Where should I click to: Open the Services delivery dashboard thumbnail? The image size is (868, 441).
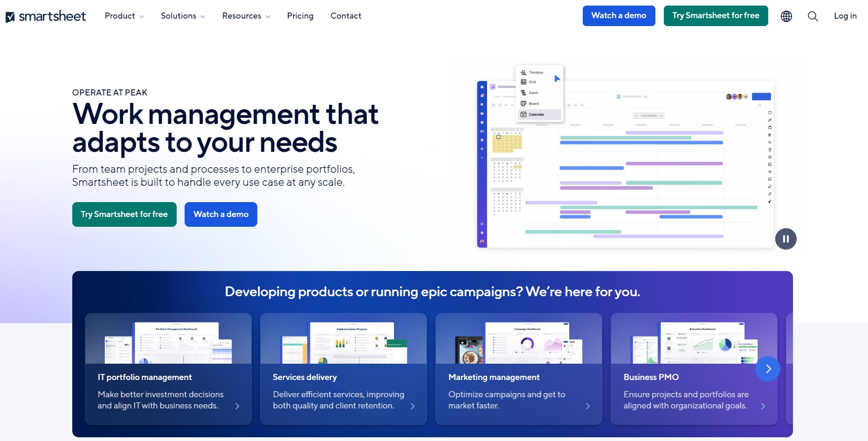(x=344, y=343)
